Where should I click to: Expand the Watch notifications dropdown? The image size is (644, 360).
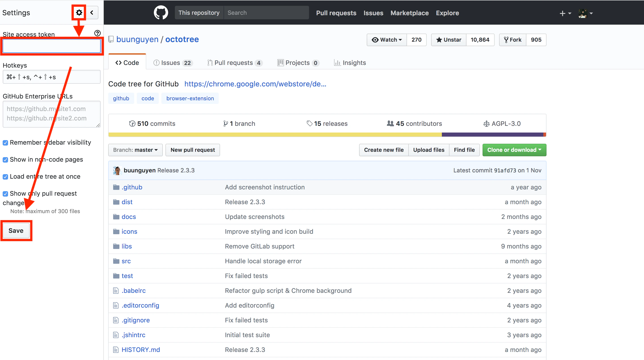(386, 40)
